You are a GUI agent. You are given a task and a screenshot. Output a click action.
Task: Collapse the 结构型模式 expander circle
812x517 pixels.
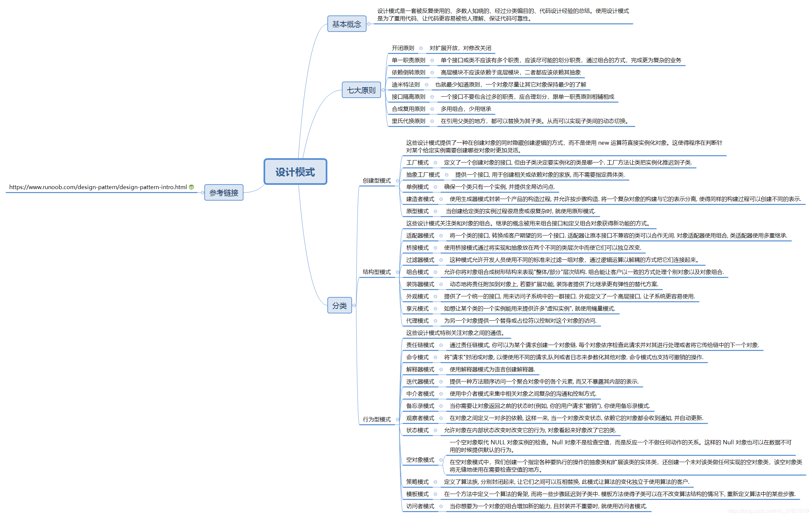(x=397, y=272)
